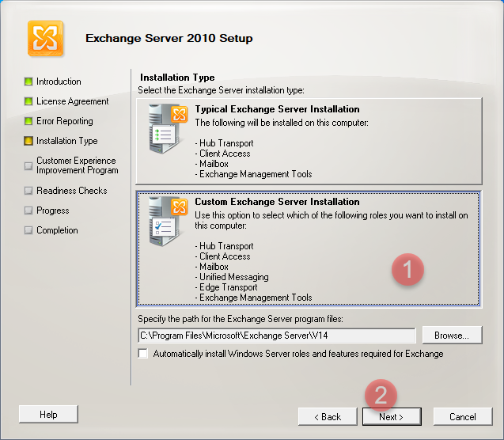This screenshot has height=440, width=504.
Task: Click the green License Agreement step indicator
Action: [28, 101]
